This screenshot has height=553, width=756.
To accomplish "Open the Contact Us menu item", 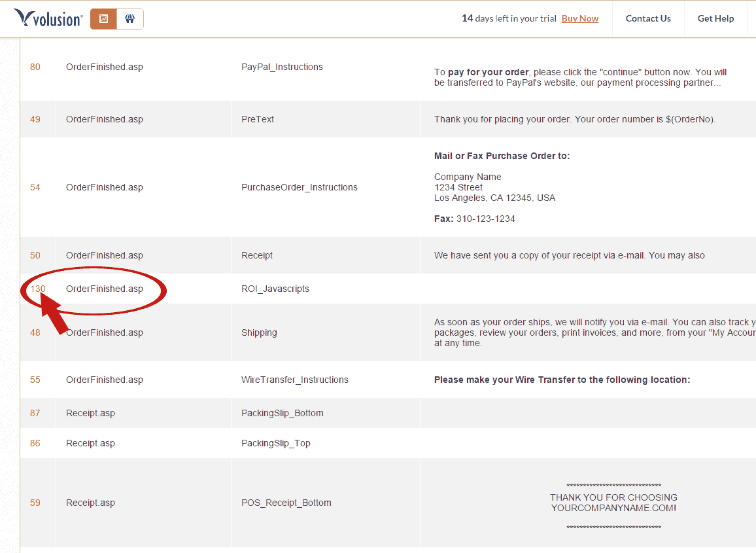I will coord(648,18).
